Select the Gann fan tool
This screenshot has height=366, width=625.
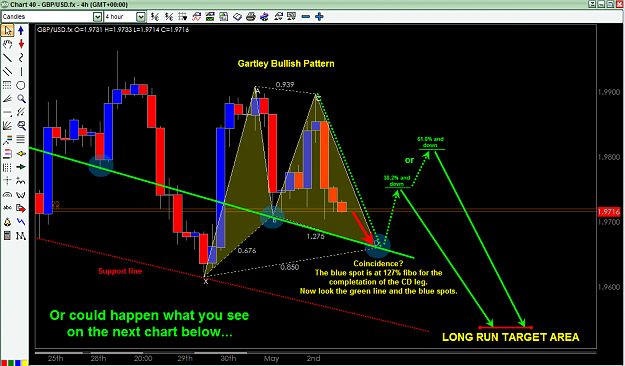(8, 126)
